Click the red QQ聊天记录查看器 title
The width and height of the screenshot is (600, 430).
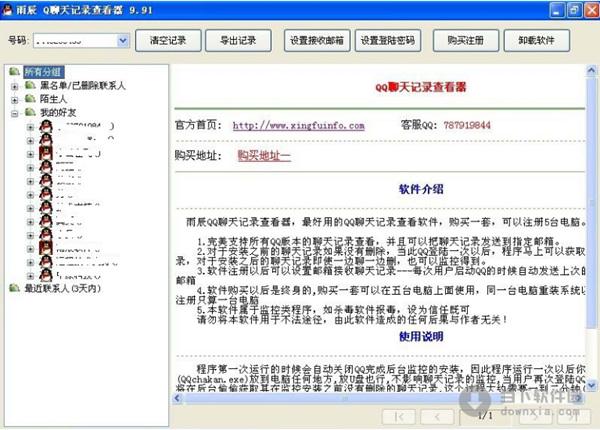(x=420, y=87)
